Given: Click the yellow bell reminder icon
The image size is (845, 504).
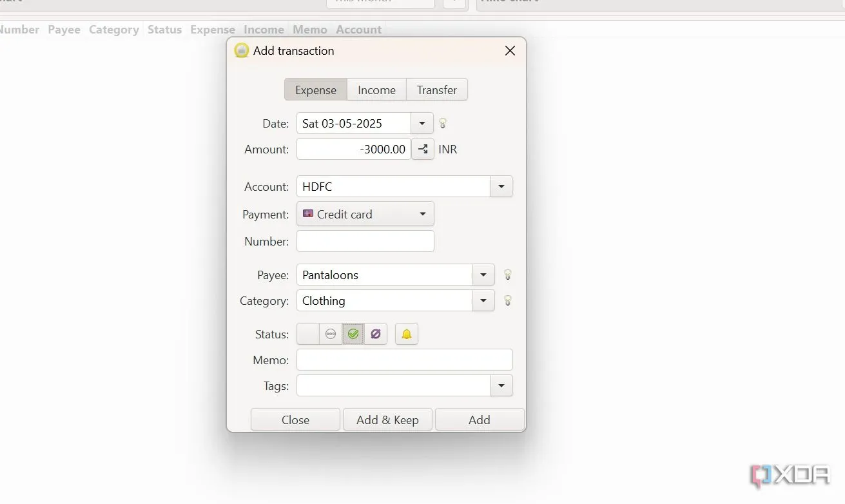Looking at the screenshot, I should tap(407, 334).
